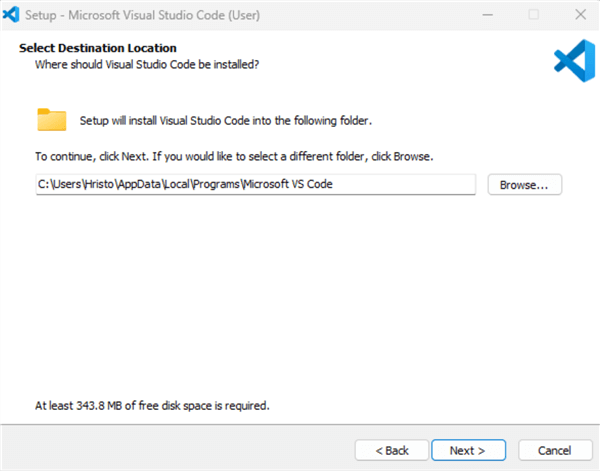Screen dimensions: 600x471
Task: Click the blank white area below path field
Action: pyautogui.click(x=298, y=295)
